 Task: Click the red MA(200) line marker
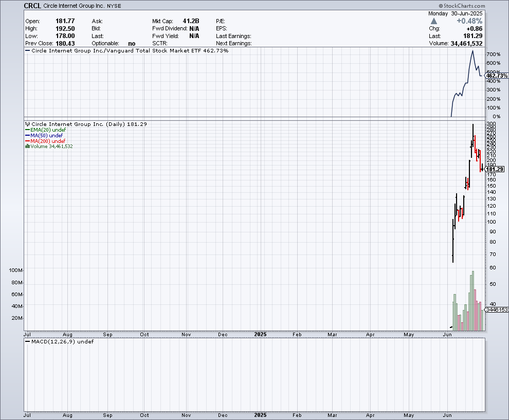coord(28,141)
